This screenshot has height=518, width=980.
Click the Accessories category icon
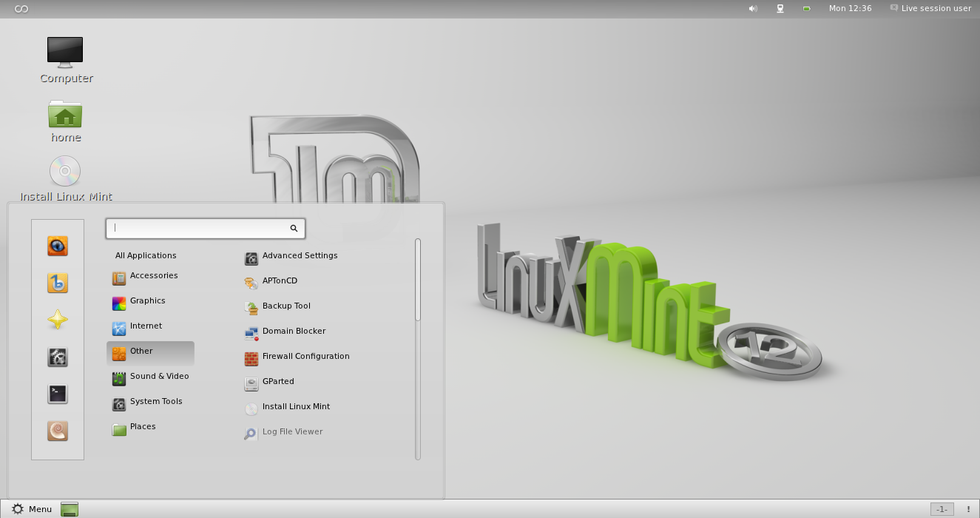118,278
